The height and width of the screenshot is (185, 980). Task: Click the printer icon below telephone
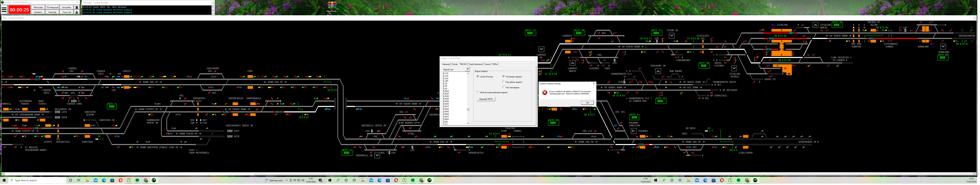pos(77,12)
